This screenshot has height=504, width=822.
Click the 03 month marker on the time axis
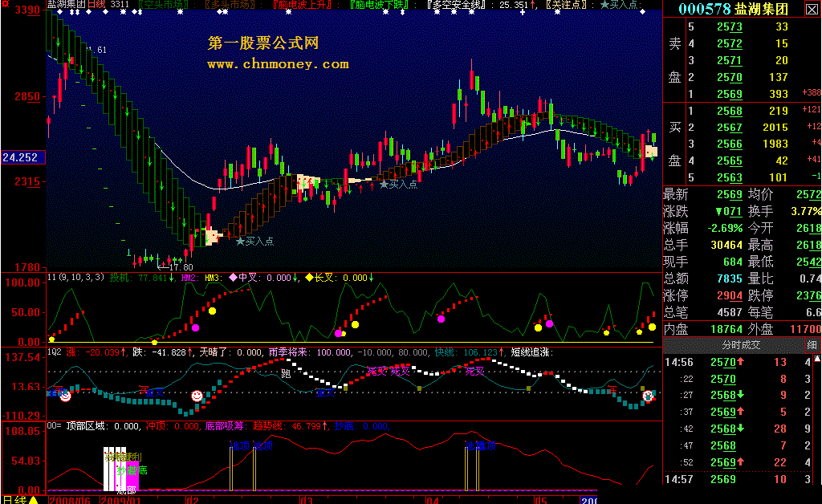click(x=306, y=500)
